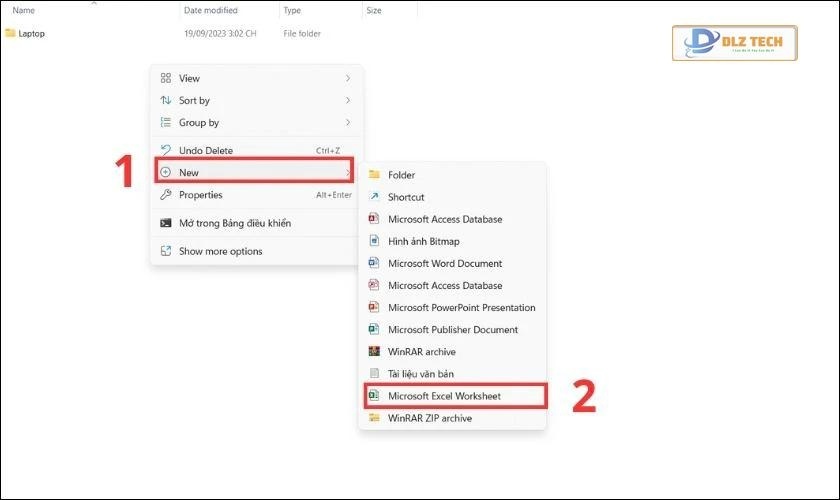The image size is (840, 500).
Task: Open Properties from the context menu
Action: tap(200, 195)
